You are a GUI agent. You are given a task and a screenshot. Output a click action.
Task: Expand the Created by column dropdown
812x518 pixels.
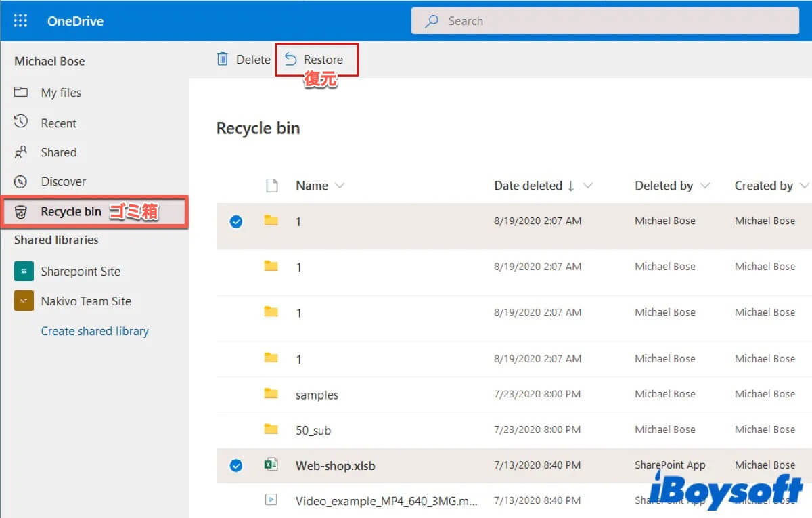click(x=804, y=186)
